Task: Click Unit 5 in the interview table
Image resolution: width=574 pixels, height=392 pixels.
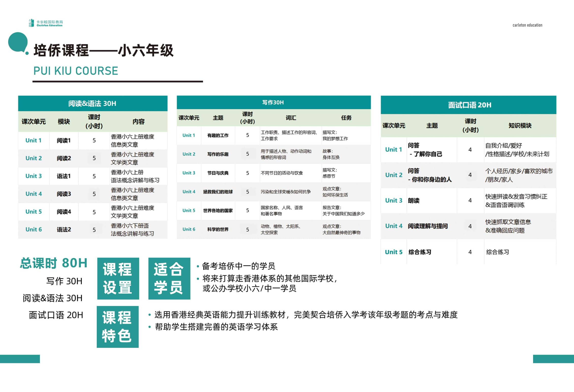Action: (x=394, y=252)
